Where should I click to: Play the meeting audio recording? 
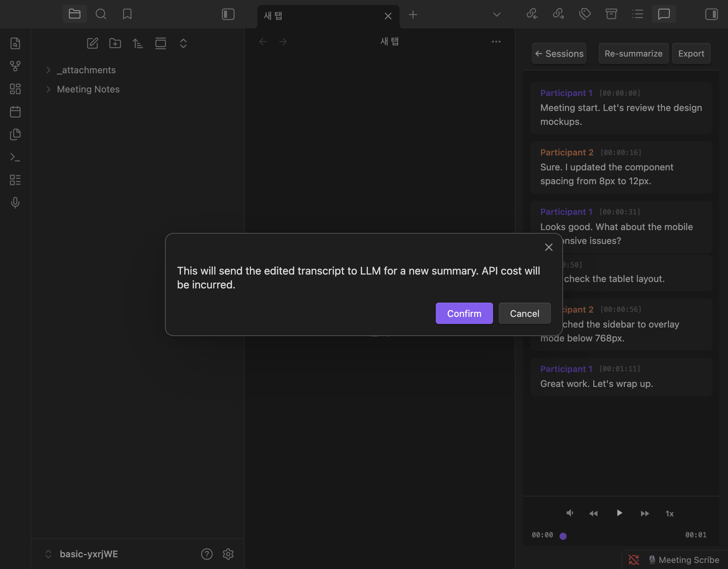click(x=619, y=513)
